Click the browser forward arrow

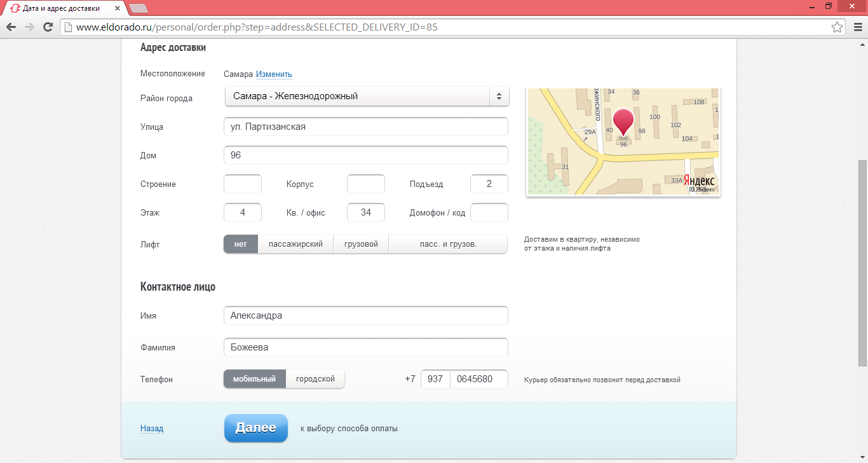[29, 27]
